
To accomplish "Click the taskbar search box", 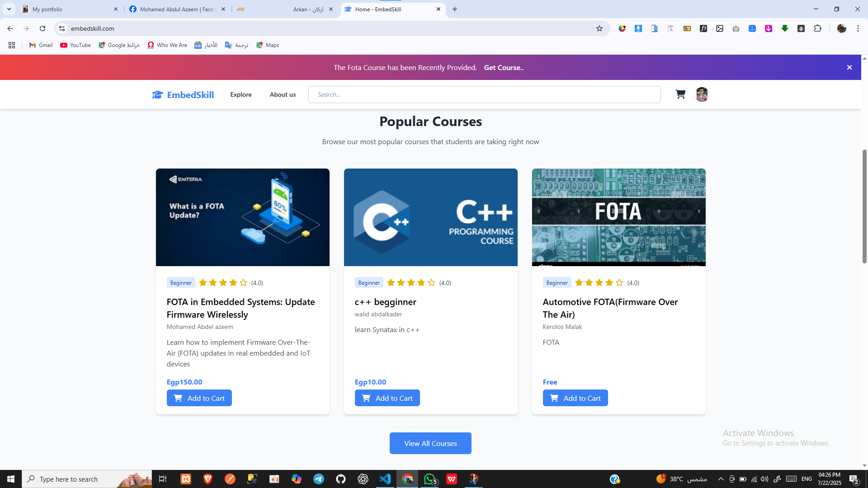I will coord(87,479).
